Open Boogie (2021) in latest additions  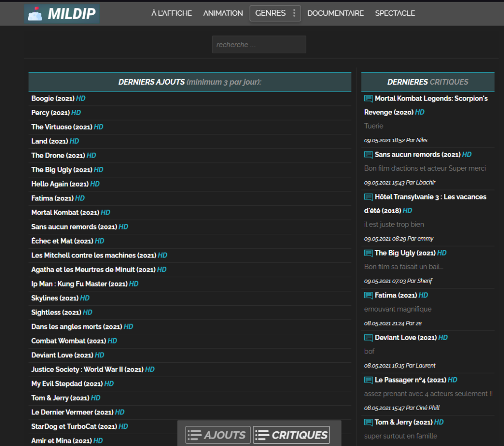click(58, 98)
